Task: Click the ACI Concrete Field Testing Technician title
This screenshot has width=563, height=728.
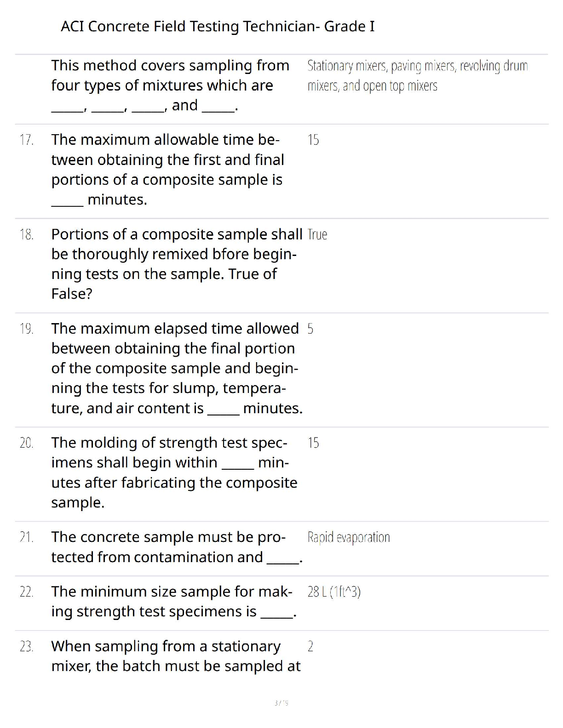Action: pyautogui.click(x=218, y=27)
